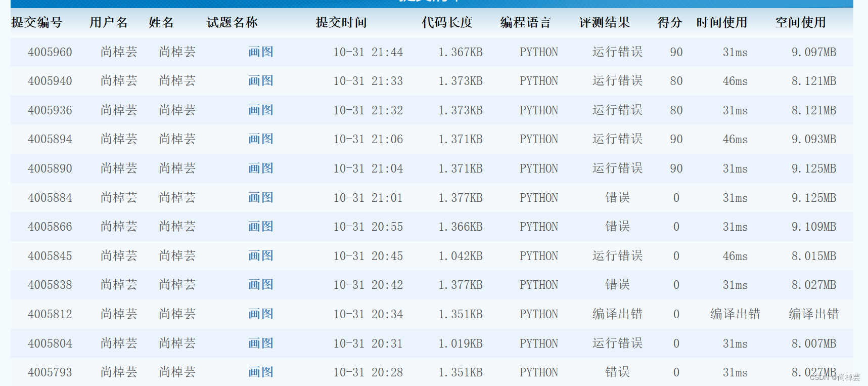Click the 9.093MB memory value
868x386 pixels.
[814, 139]
